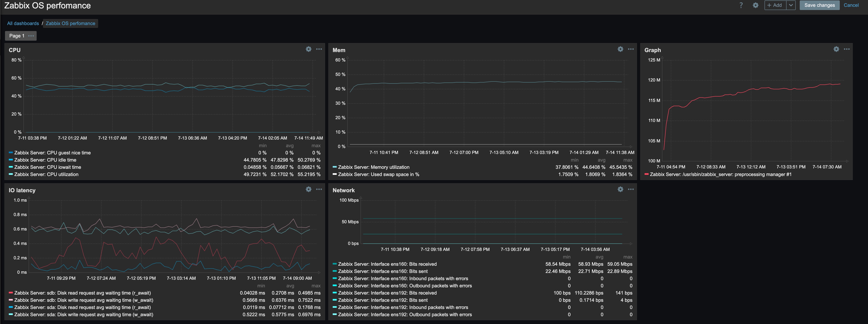Cancel dashboard editing
Screen dimensions: 868x324
[x=851, y=5]
